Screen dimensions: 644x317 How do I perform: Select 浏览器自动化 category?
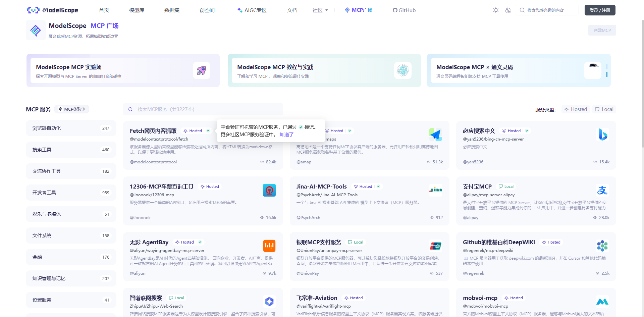[71, 128]
